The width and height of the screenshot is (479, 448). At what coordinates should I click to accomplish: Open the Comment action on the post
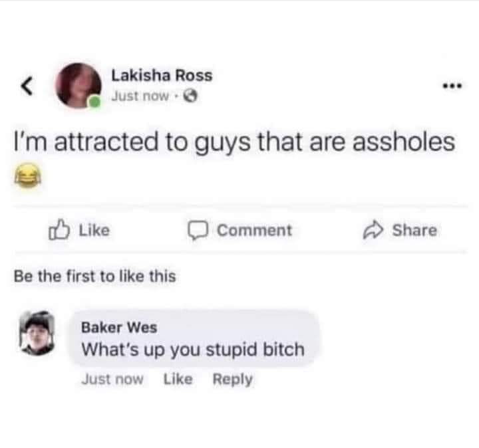tap(239, 231)
